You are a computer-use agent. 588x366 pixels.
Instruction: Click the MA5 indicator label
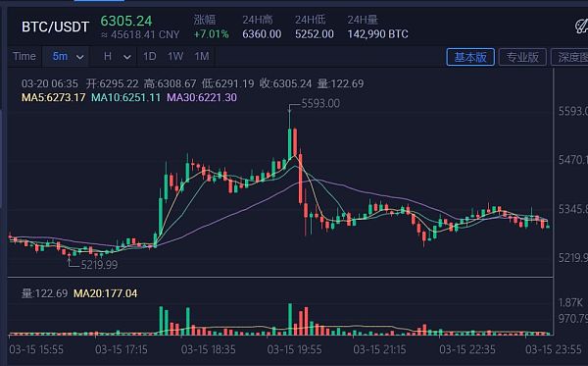pyautogui.click(x=53, y=97)
